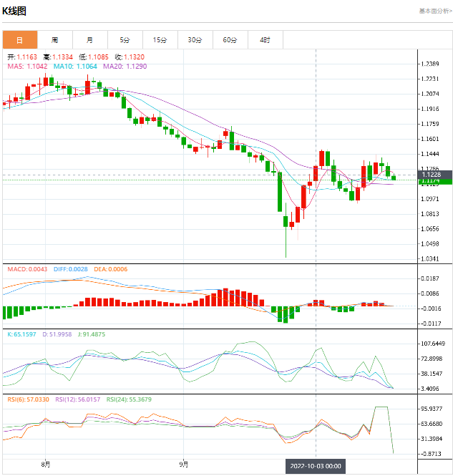Click the MA20: 1.1290 legend value

pyautogui.click(x=125, y=66)
